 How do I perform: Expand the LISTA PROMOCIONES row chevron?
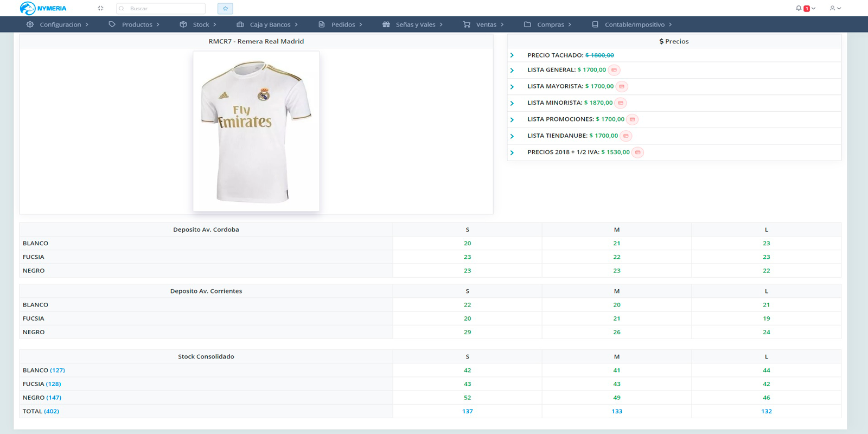512,119
